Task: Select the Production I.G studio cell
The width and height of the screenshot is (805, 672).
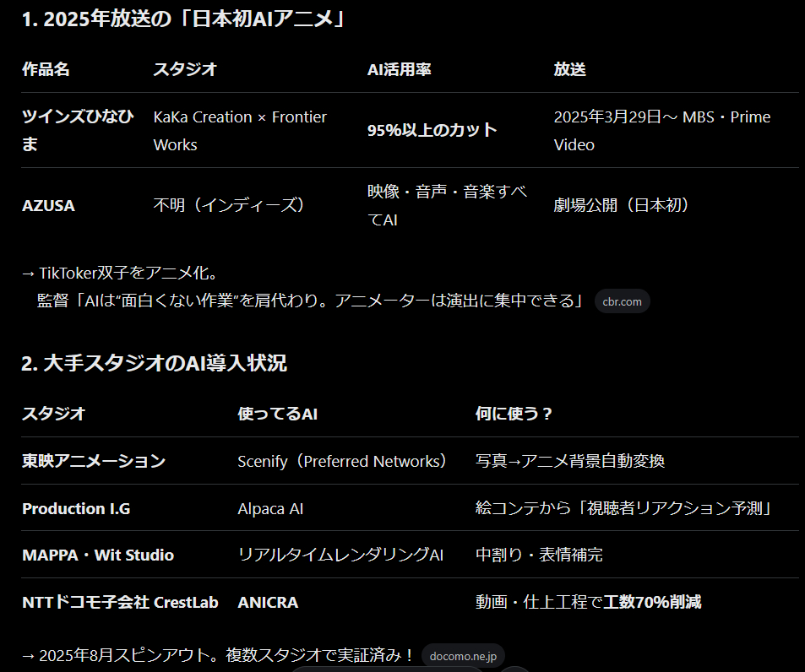Action: [76, 508]
